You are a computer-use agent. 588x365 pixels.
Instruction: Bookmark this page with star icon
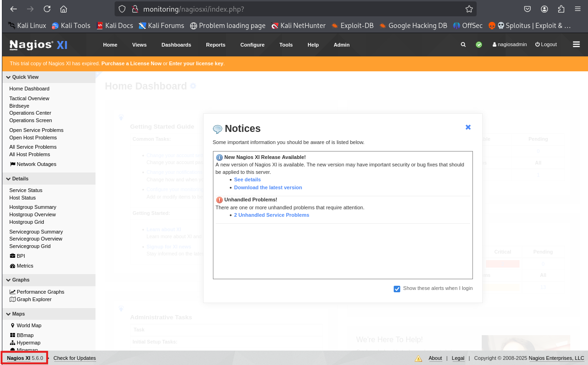point(469,9)
